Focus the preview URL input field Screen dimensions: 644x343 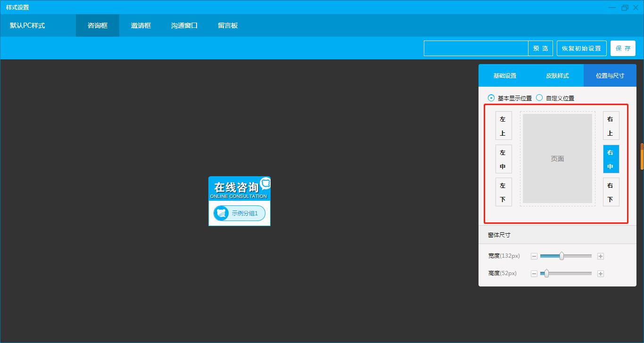pos(476,49)
